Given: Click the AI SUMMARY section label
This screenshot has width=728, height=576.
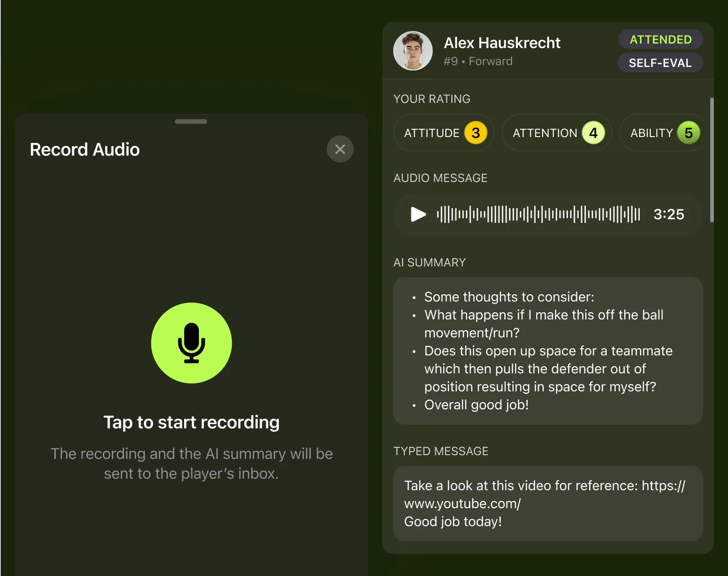Looking at the screenshot, I should 429,262.
